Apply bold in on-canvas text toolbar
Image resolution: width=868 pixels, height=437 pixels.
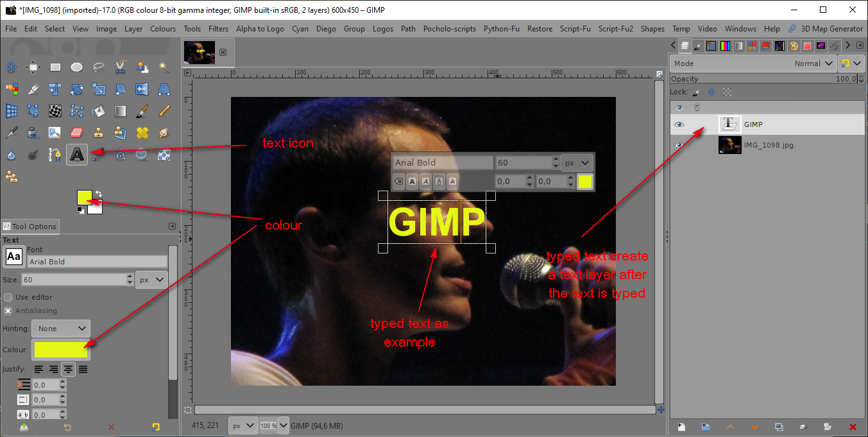413,182
